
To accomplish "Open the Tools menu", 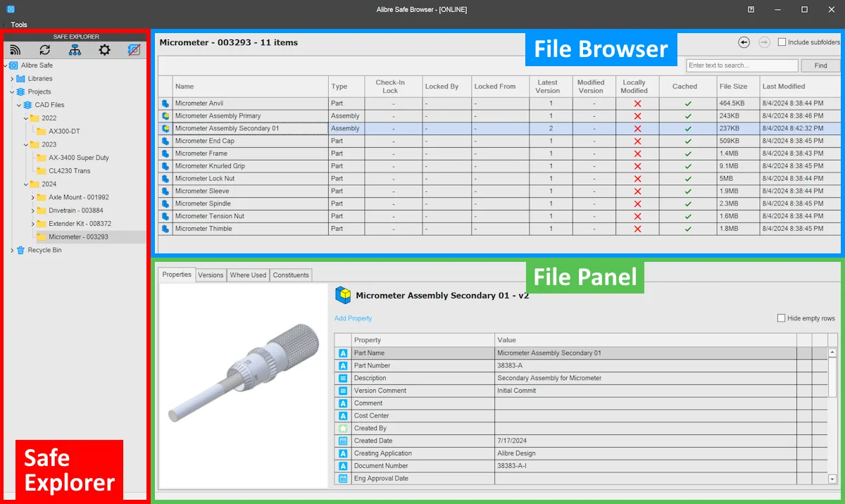I will click(x=19, y=25).
